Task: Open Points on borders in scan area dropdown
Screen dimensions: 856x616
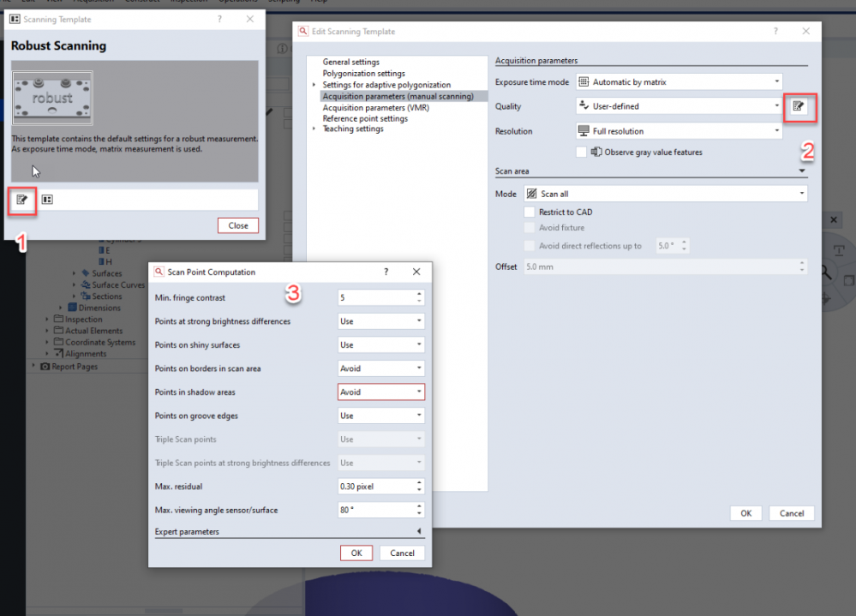Action: (381, 368)
